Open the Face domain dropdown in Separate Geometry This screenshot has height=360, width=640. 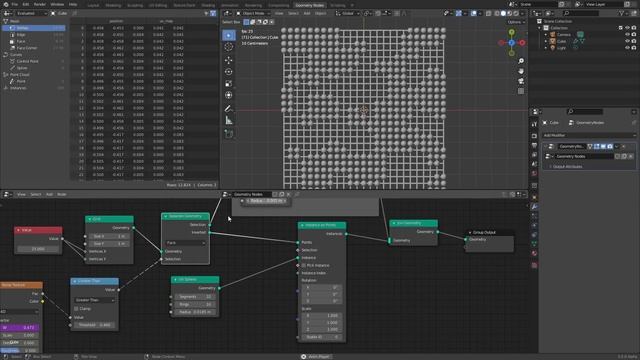tap(185, 243)
